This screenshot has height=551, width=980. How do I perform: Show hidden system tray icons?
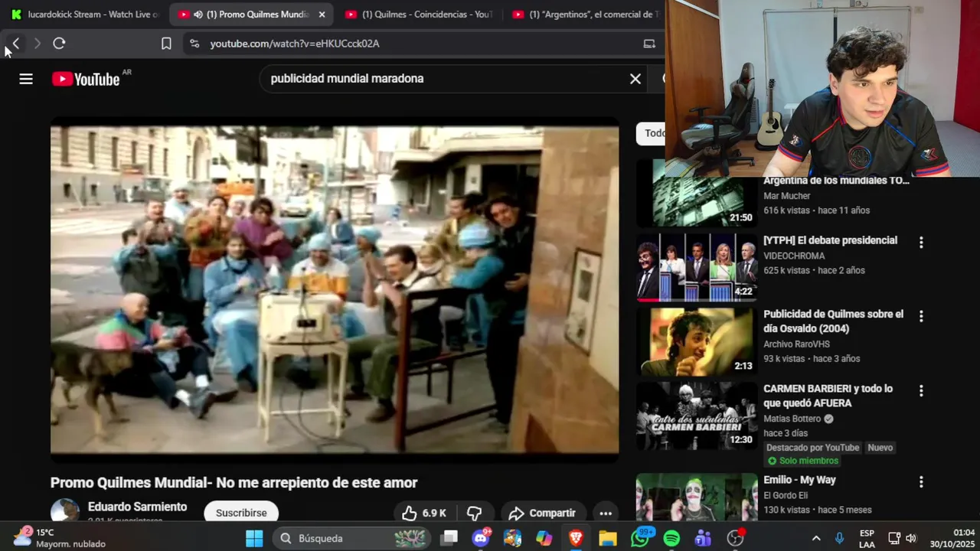pyautogui.click(x=816, y=538)
